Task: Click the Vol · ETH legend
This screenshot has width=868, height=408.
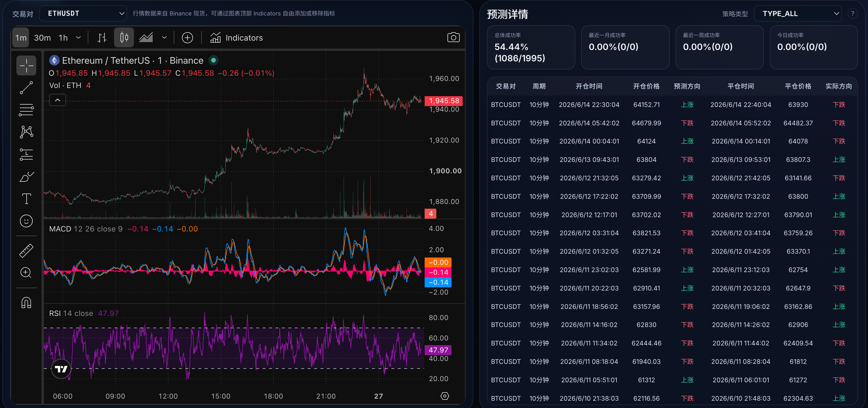Action: (x=70, y=86)
